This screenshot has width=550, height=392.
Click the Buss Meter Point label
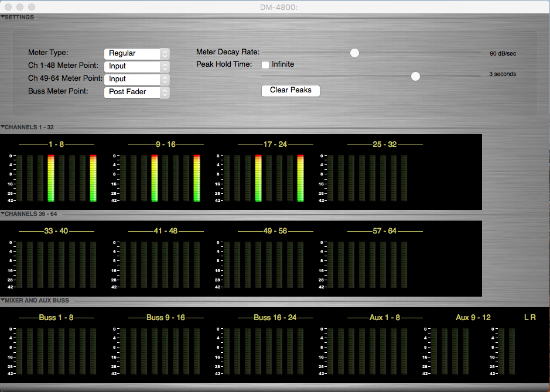(x=58, y=91)
